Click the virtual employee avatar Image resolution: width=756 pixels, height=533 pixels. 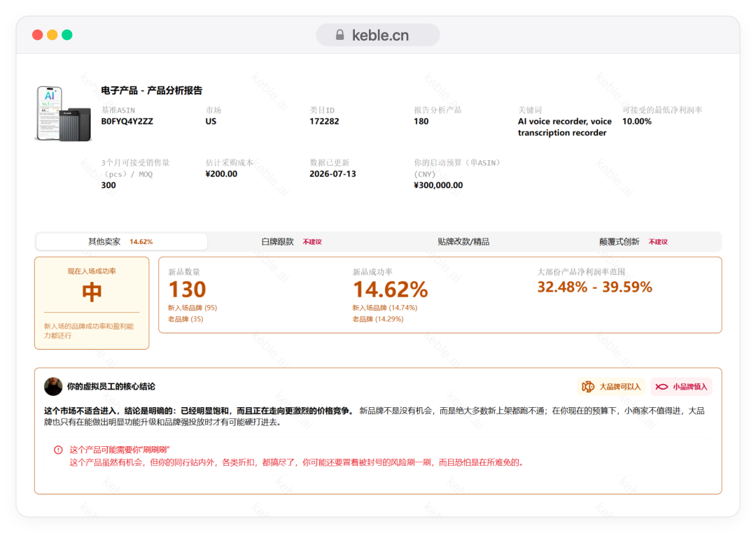point(53,386)
